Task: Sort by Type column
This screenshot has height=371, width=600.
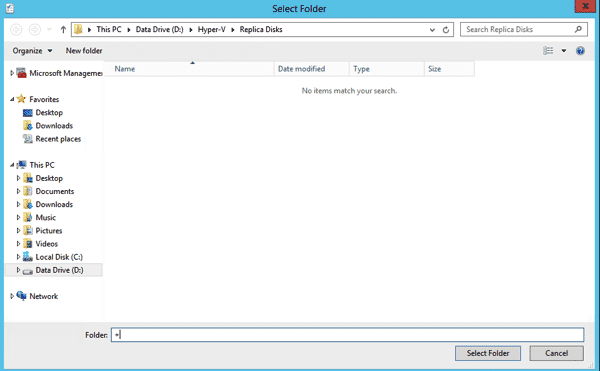Action: click(x=386, y=69)
